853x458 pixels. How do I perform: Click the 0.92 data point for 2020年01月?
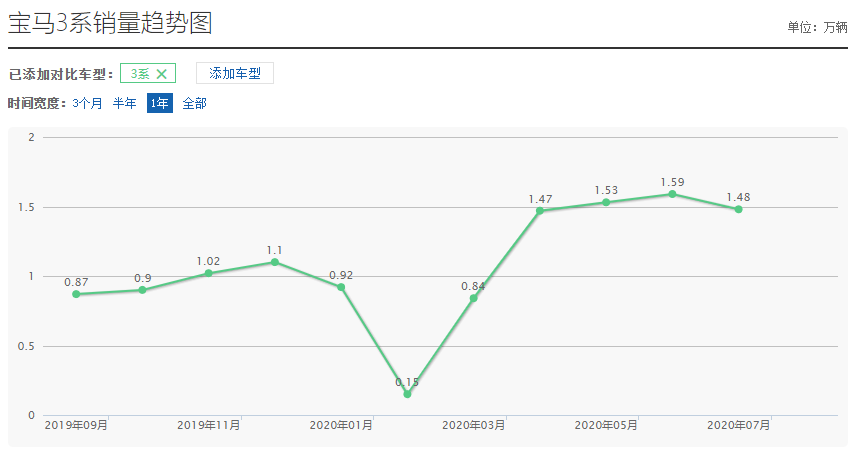coord(341,287)
